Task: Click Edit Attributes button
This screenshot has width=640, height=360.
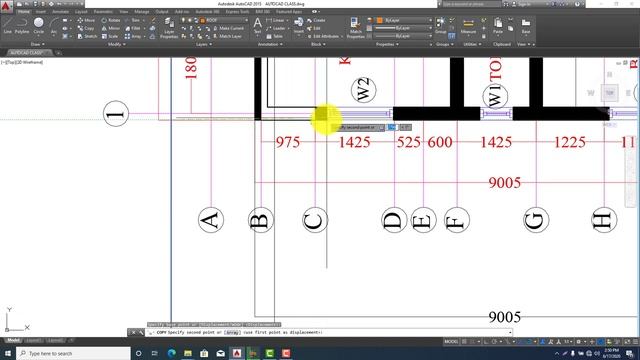Action: 323,36
